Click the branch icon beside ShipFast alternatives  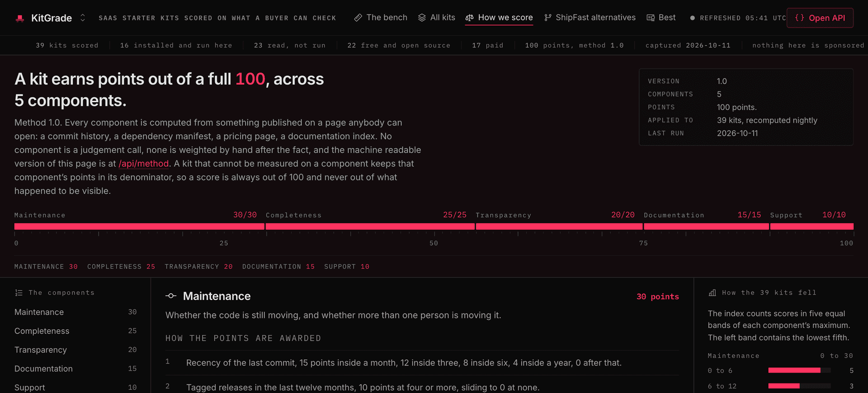coord(548,18)
